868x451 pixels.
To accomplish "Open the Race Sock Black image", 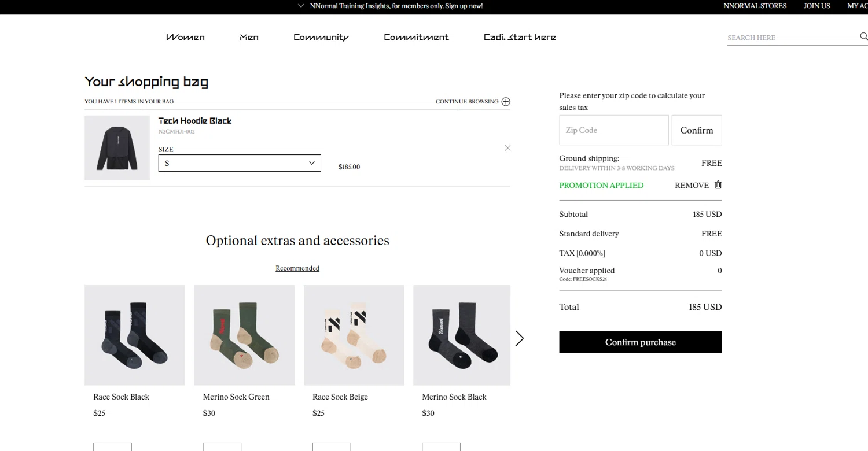I will click(135, 335).
